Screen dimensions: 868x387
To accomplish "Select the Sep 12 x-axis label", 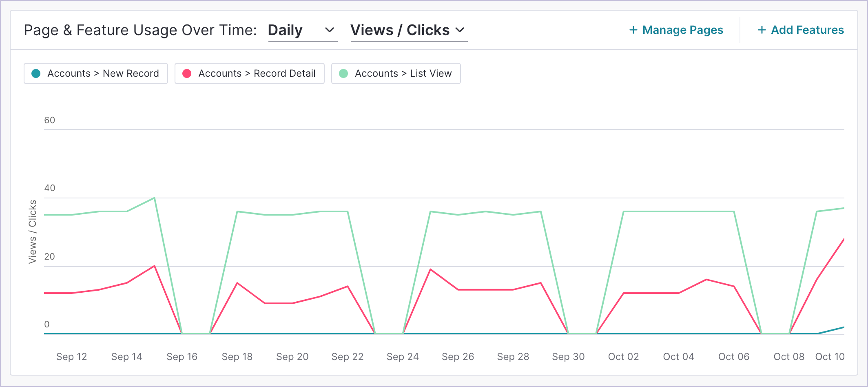I will (x=71, y=357).
